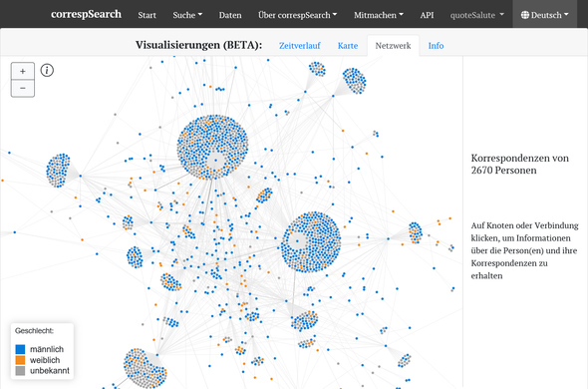Open the circled info icon on the map

[x=47, y=70]
